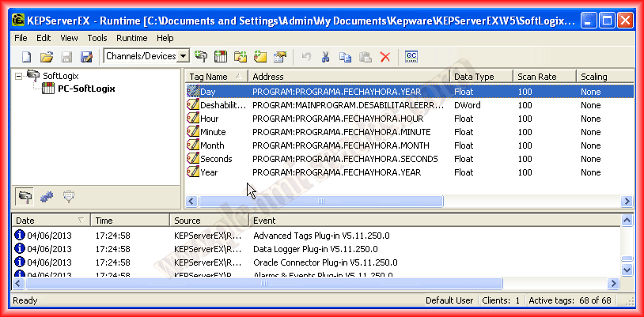Click the Copy toolbar icon
This screenshot has height=317, width=644.
pyautogui.click(x=345, y=56)
